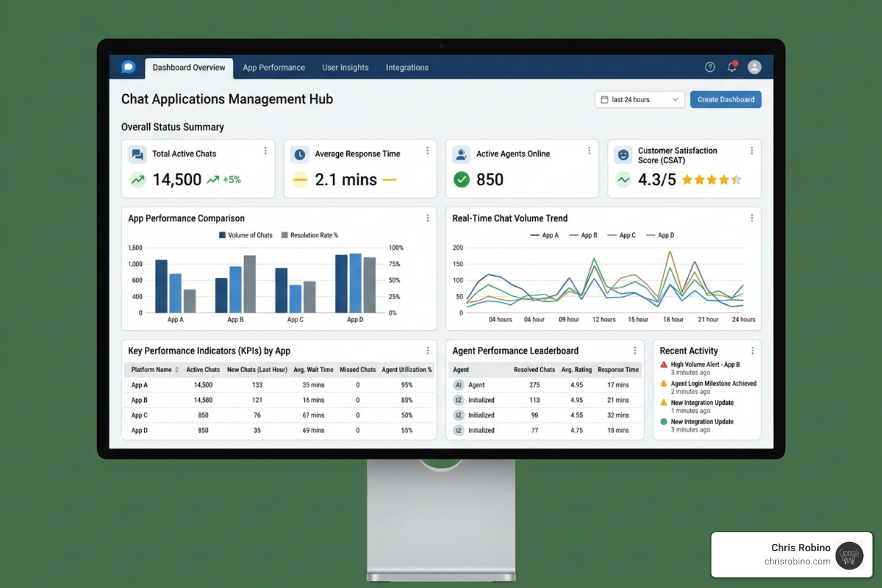
Task: Click the yellow dash icon beside 2.1 mins
Action: click(x=300, y=180)
